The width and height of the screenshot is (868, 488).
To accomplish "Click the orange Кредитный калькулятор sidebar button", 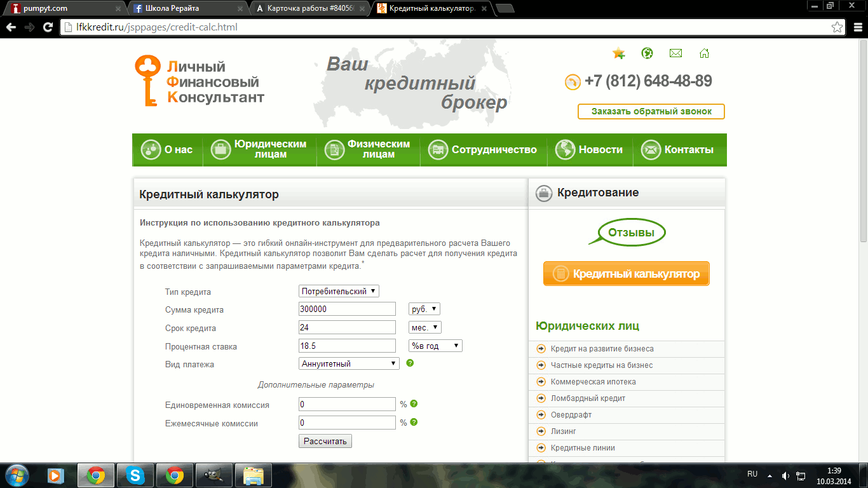I will [627, 274].
